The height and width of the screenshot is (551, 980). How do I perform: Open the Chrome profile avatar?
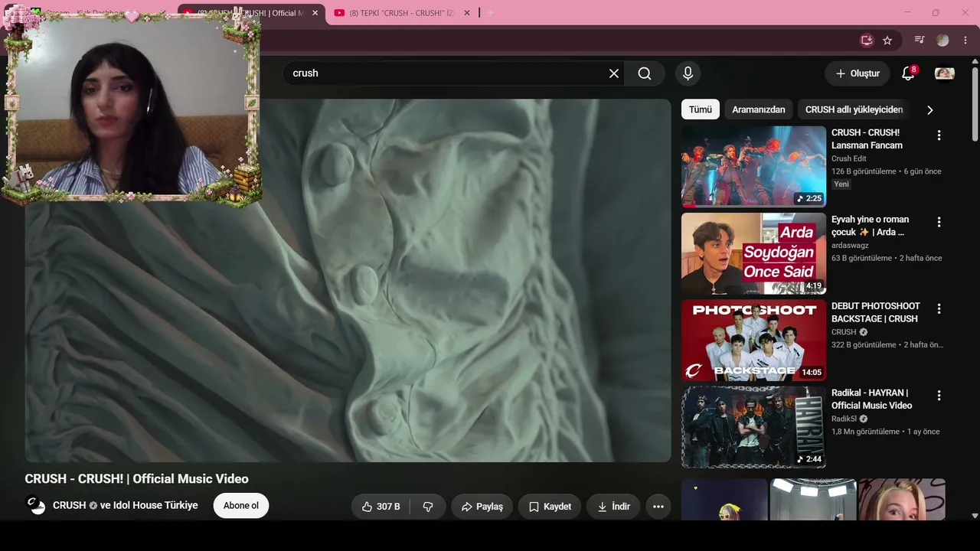click(x=942, y=41)
